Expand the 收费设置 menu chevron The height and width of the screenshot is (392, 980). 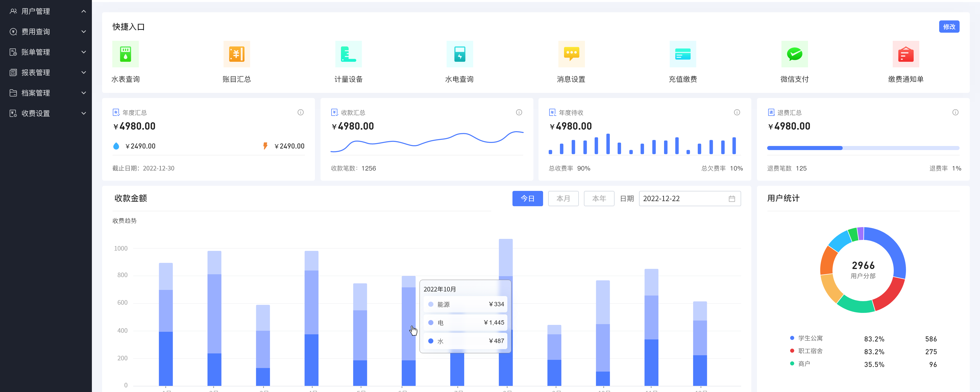pos(84,113)
